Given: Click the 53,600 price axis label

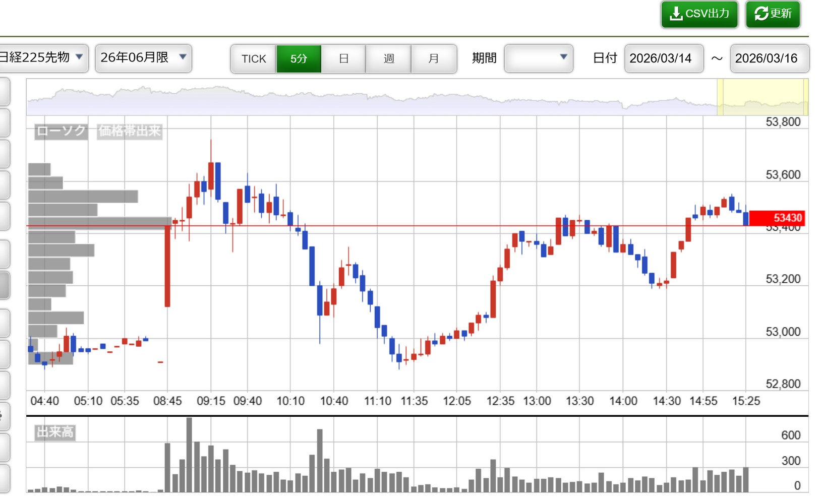Looking at the screenshot, I should pyautogui.click(x=783, y=175).
